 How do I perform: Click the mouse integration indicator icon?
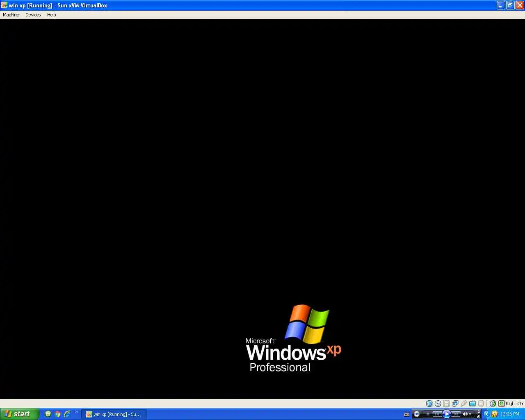pyautogui.click(x=493, y=404)
